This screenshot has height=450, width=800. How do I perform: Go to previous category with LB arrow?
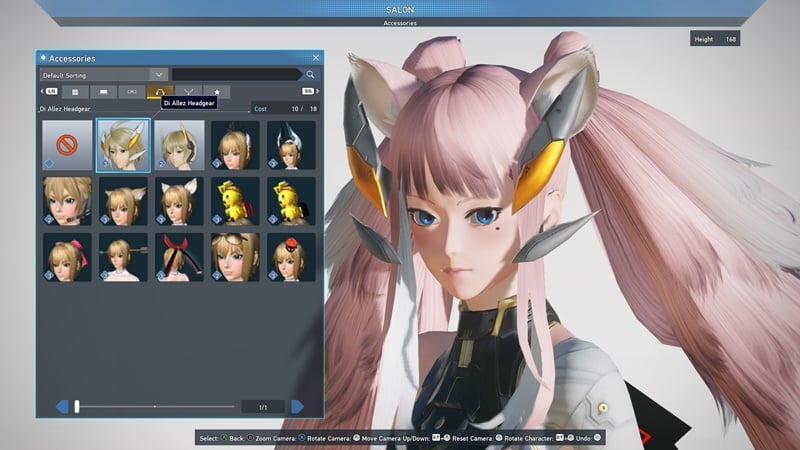coord(49,91)
